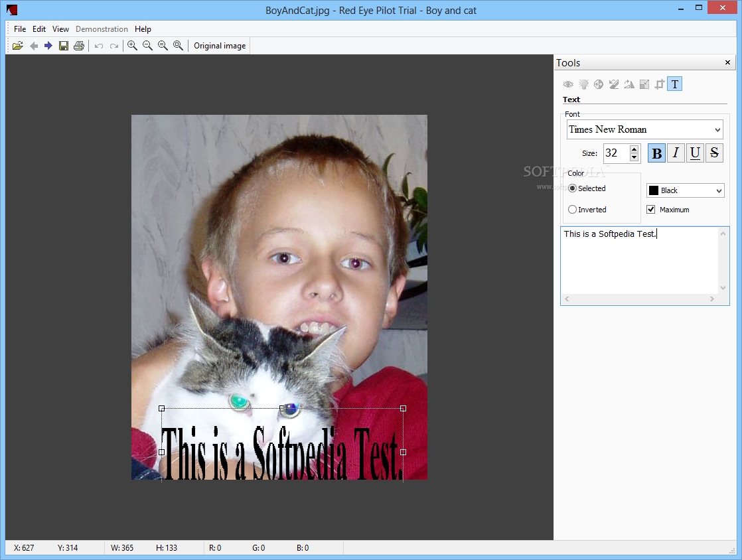Toggle Italic text formatting

(676, 153)
